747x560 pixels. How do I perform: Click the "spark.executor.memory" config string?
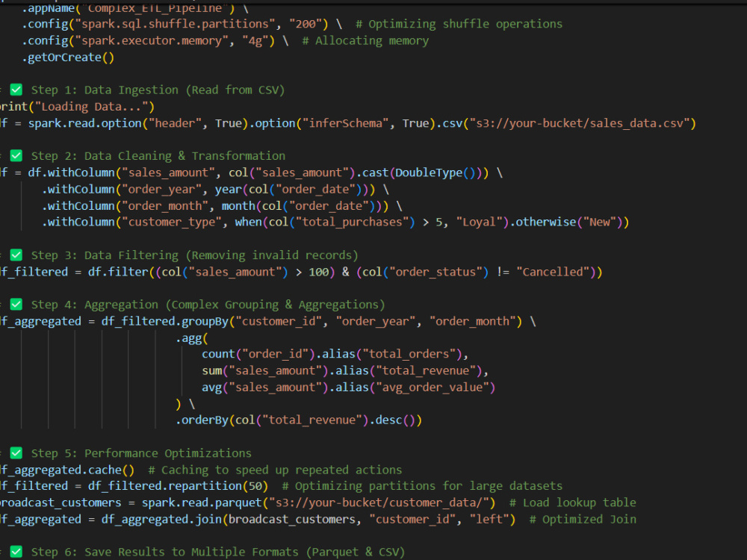pyautogui.click(x=152, y=40)
